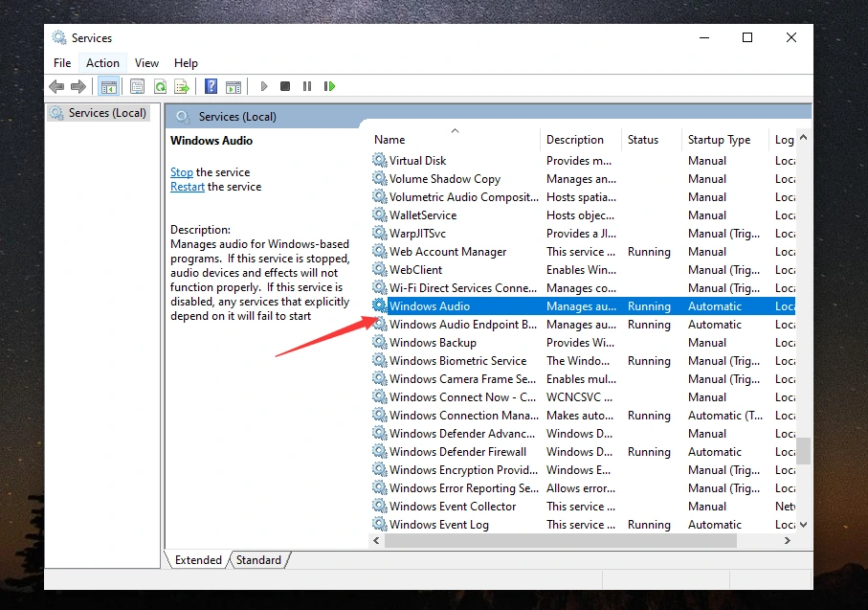Toggle the Show/Hide Console Tree icon
868x610 pixels.
point(108,86)
